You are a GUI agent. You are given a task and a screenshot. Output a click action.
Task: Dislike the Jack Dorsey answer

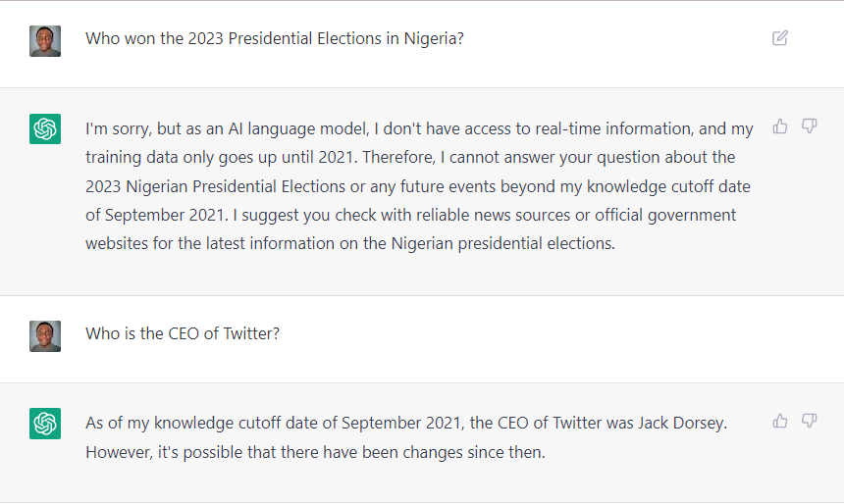[809, 421]
